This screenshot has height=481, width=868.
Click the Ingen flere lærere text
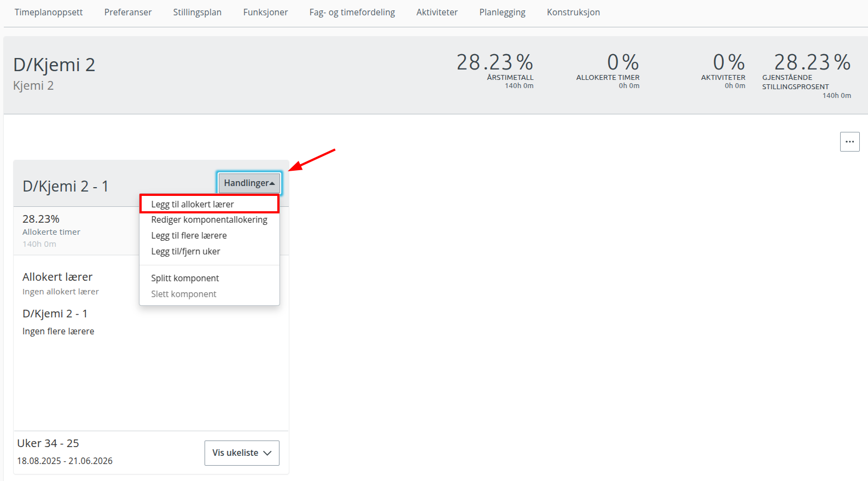(x=59, y=331)
